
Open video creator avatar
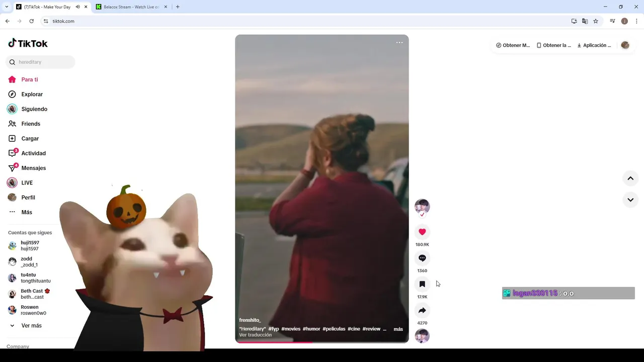click(x=422, y=207)
